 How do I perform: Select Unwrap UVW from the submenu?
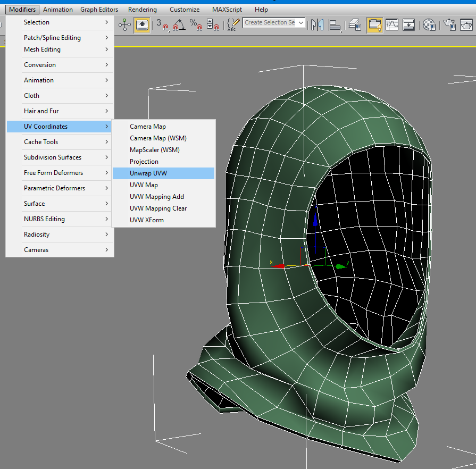point(148,173)
